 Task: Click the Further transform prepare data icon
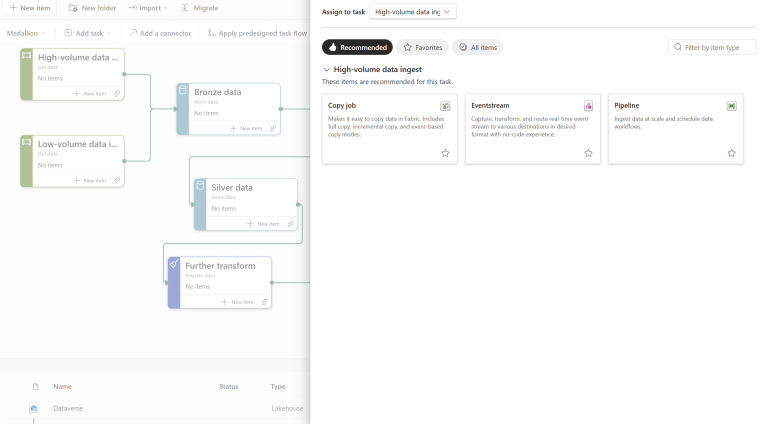(x=174, y=263)
